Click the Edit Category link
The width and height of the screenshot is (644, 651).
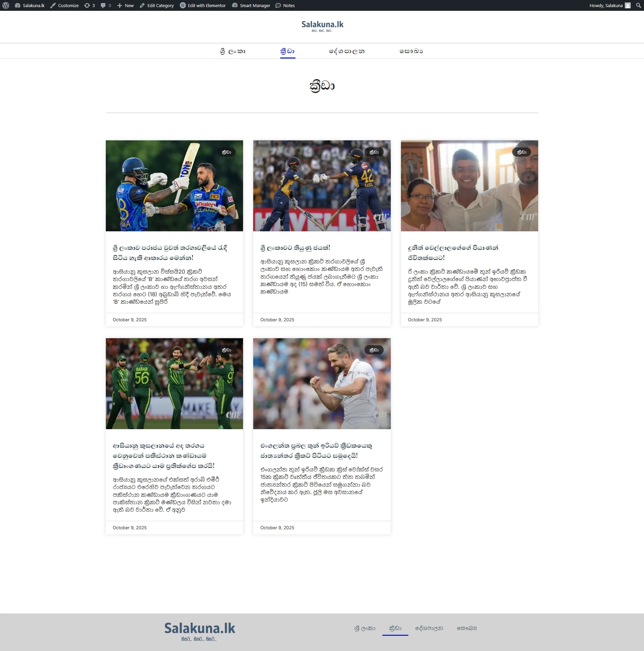157,5
